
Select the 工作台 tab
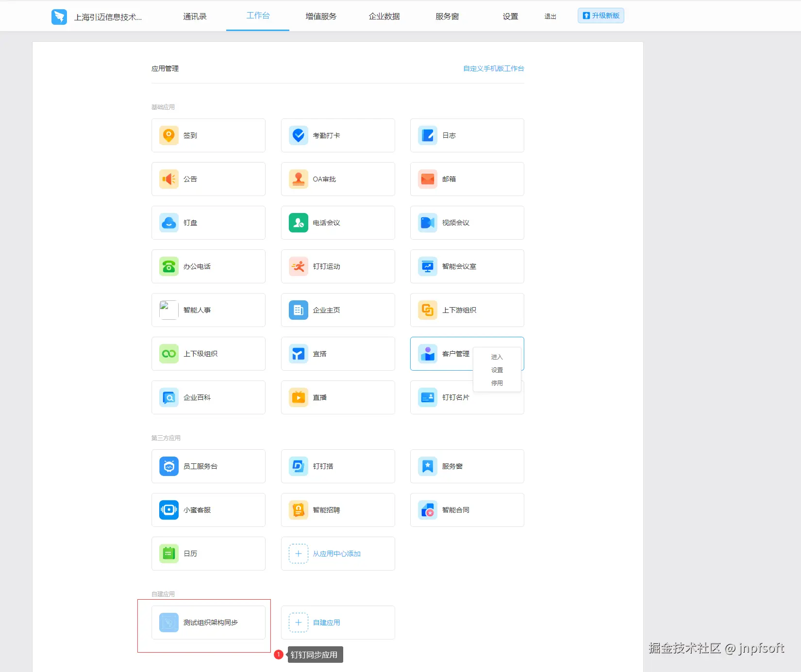258,16
